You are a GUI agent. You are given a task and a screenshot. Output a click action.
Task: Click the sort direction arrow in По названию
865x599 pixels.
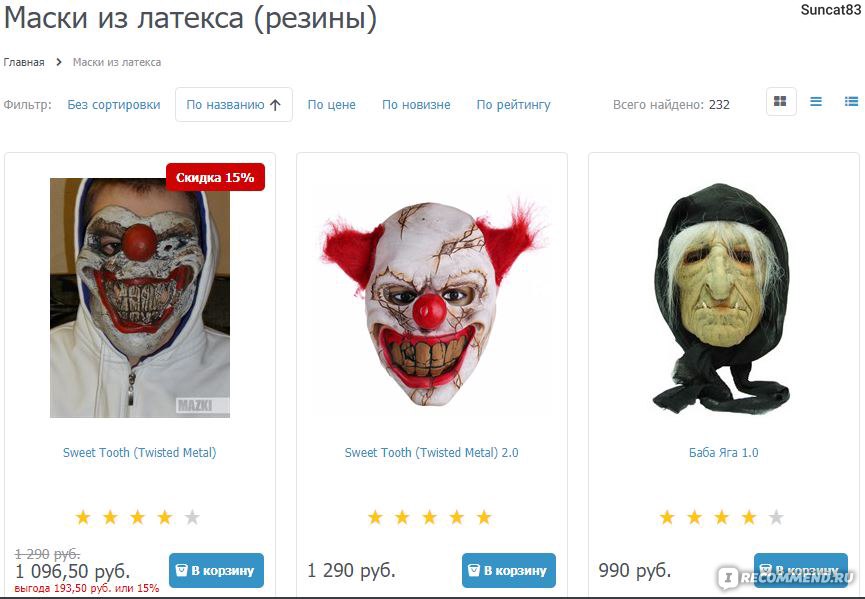tap(275, 105)
